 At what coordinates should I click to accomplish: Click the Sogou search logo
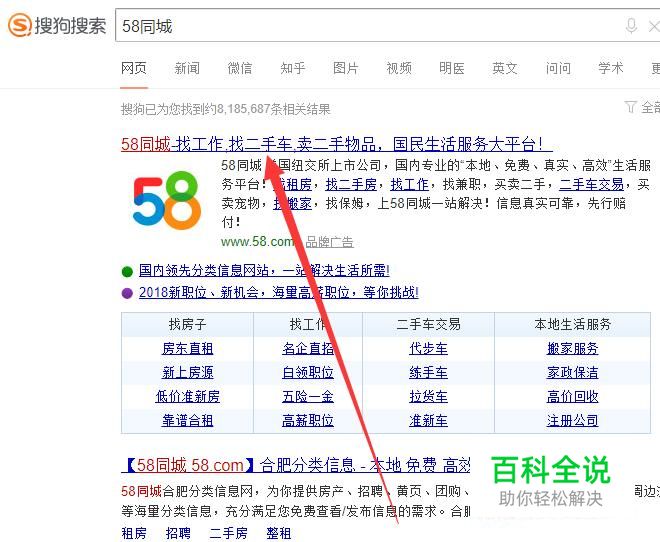[57, 25]
